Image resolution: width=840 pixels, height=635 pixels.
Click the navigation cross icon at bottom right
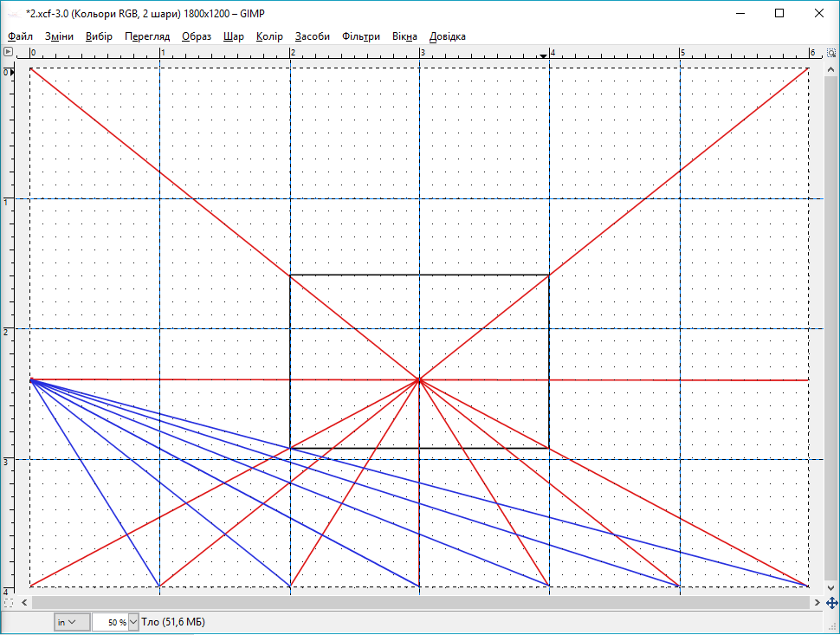tap(831, 603)
